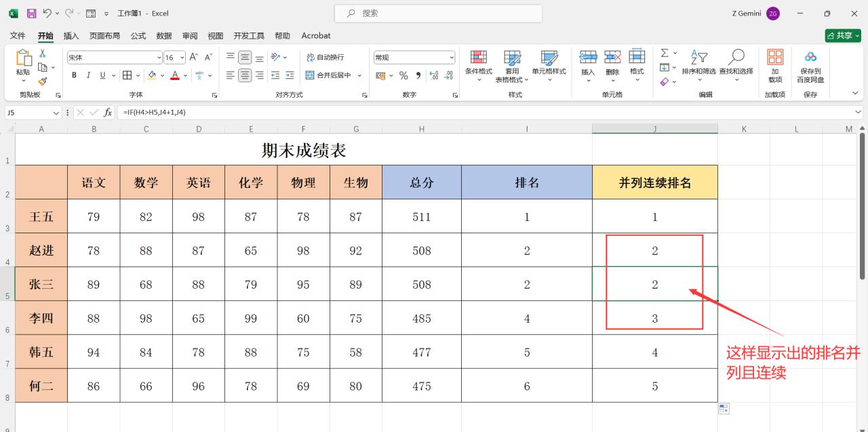868x432 pixels.
Task: Click the decrease indent icon
Action: pyautogui.click(x=275, y=75)
